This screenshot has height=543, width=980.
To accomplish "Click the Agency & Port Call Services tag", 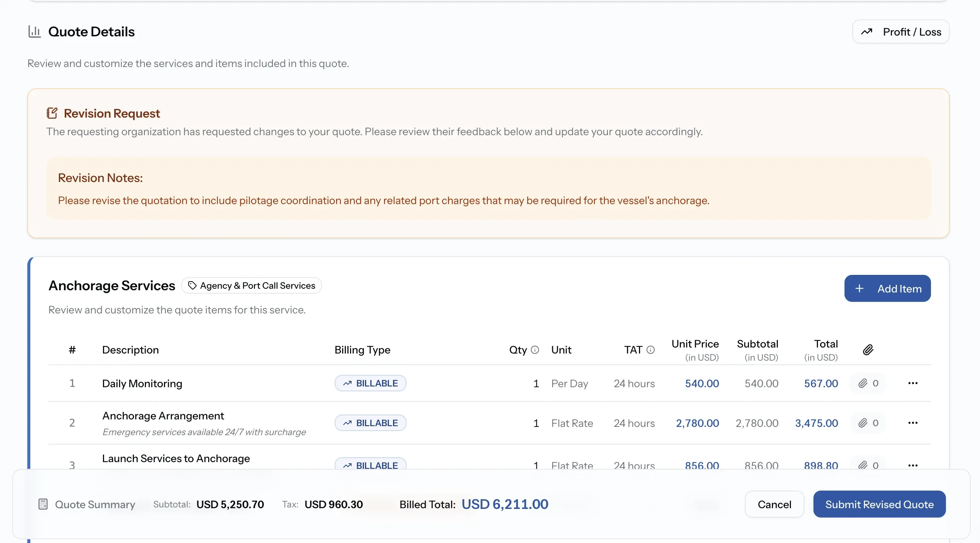I will point(252,285).
